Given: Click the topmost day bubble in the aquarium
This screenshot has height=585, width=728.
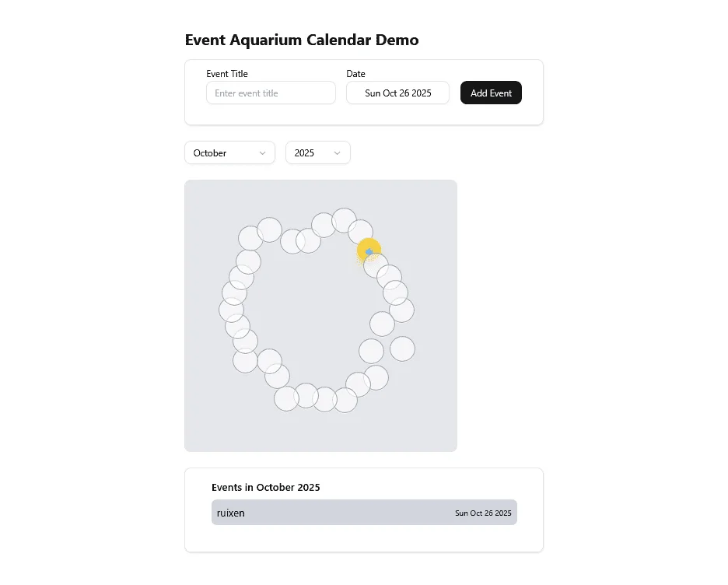Looking at the screenshot, I should (342, 220).
